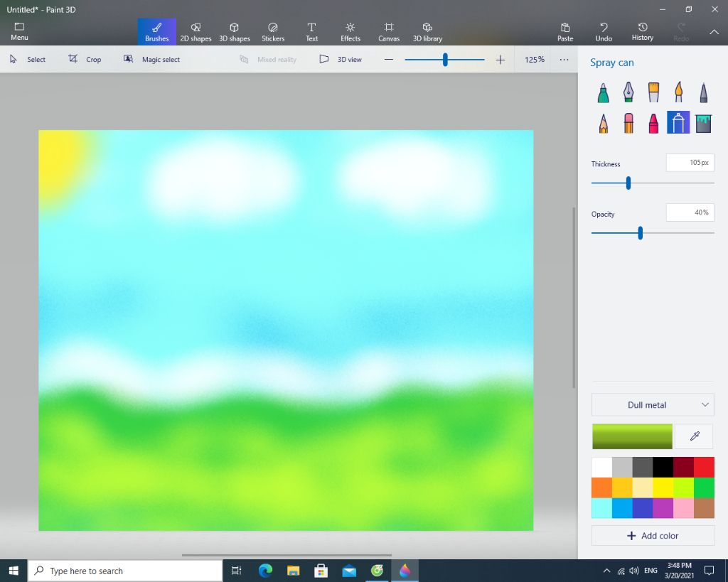Click the current green color preview
Image resolution: width=728 pixels, height=582 pixels.
tap(632, 436)
